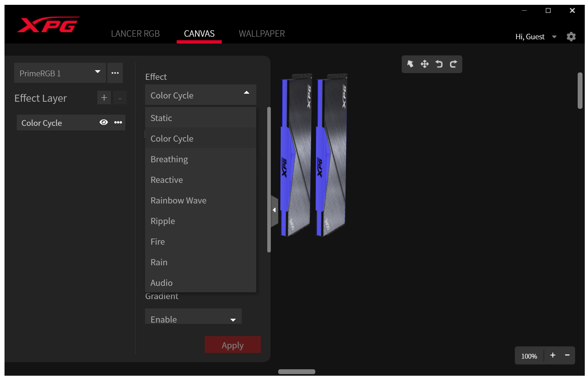The image size is (588, 377).
Task: Click the undo arrow icon
Action: tap(439, 64)
